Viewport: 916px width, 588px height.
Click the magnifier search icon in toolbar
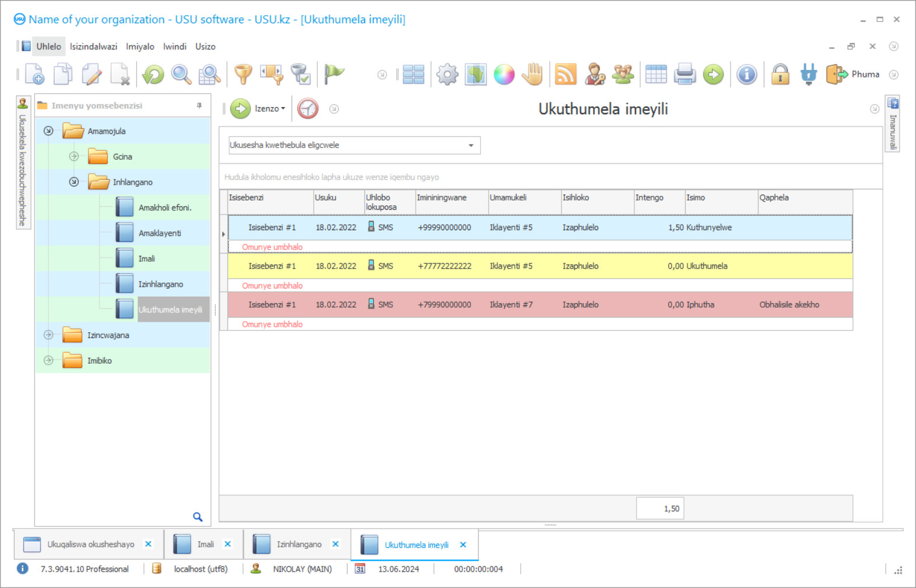point(181,75)
